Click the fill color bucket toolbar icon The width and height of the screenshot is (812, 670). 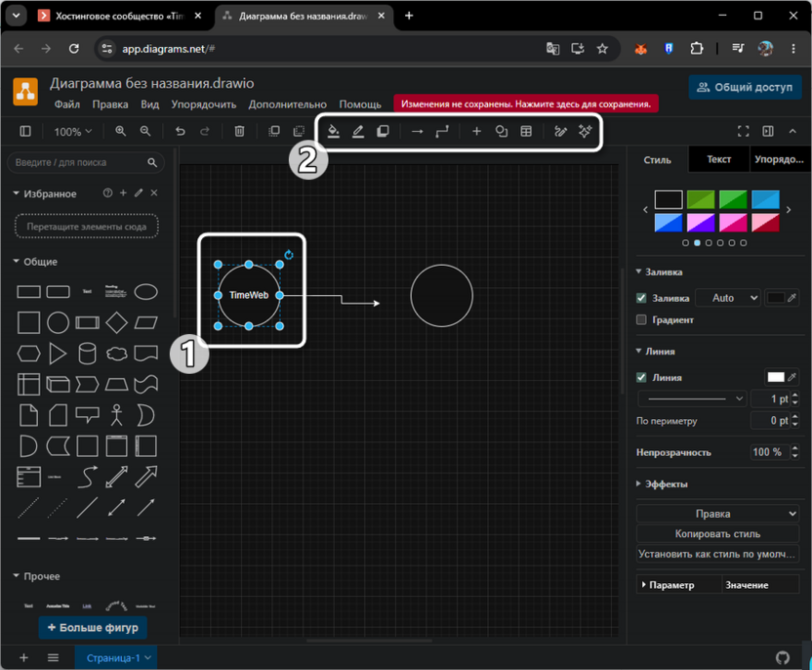point(334,132)
